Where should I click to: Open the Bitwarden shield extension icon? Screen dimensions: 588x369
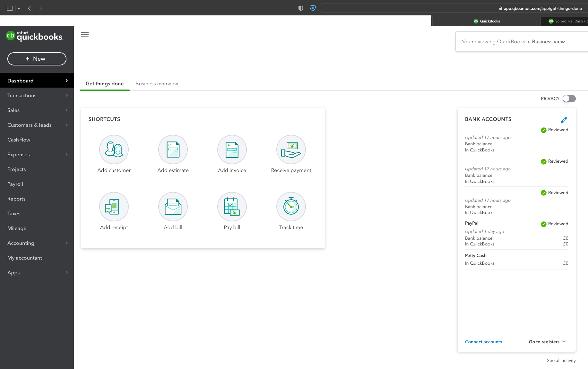(313, 8)
